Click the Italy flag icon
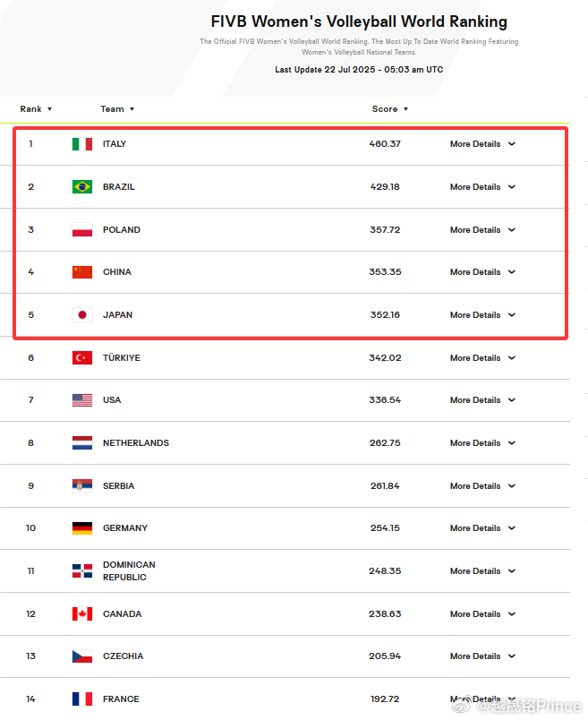 point(82,144)
